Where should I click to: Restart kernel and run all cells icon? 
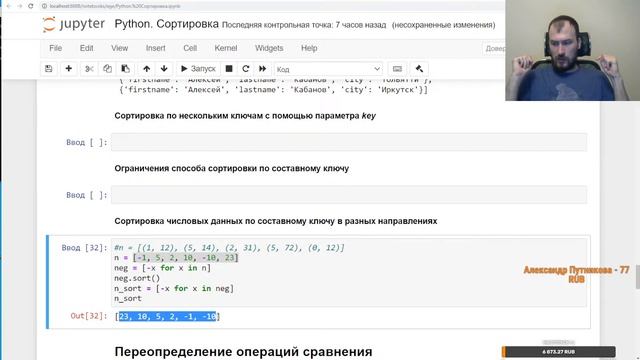coord(262,69)
